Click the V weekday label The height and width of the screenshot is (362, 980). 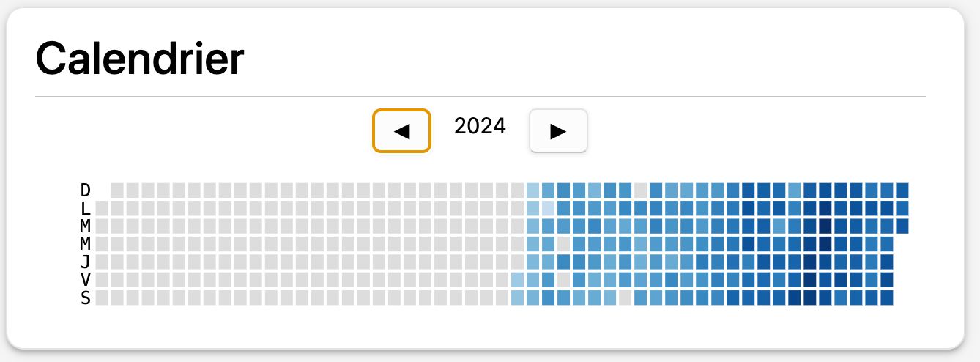pyautogui.click(x=86, y=279)
